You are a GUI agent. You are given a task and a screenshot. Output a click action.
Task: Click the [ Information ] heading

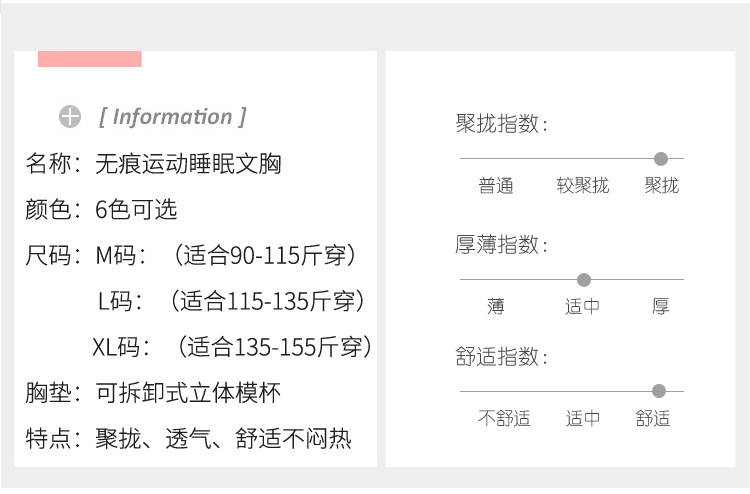tap(173, 117)
